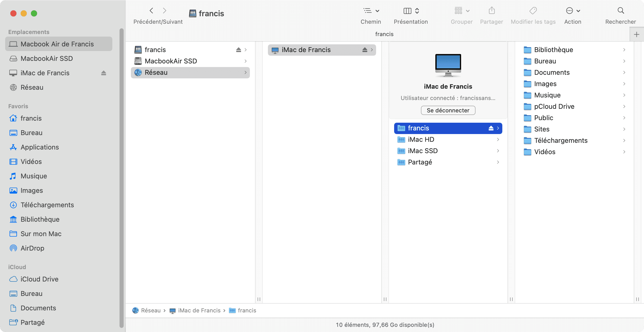The height and width of the screenshot is (332, 644).
Task: Select the iMac HD share
Action: point(448,139)
